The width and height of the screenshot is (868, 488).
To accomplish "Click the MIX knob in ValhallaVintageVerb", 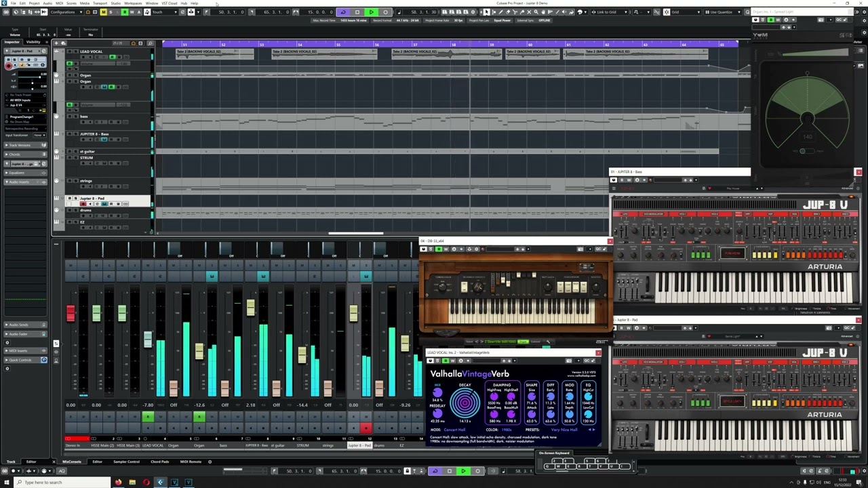I will (x=437, y=393).
